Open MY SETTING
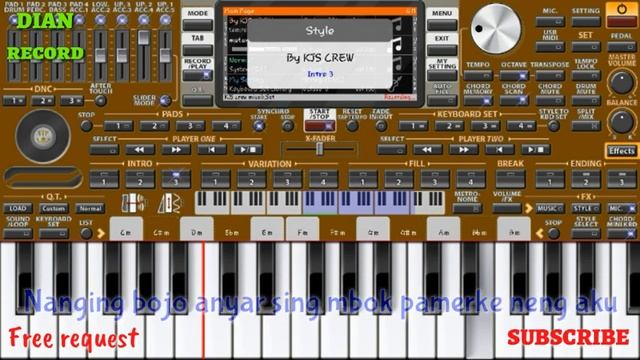640x360 pixels. (x=442, y=76)
